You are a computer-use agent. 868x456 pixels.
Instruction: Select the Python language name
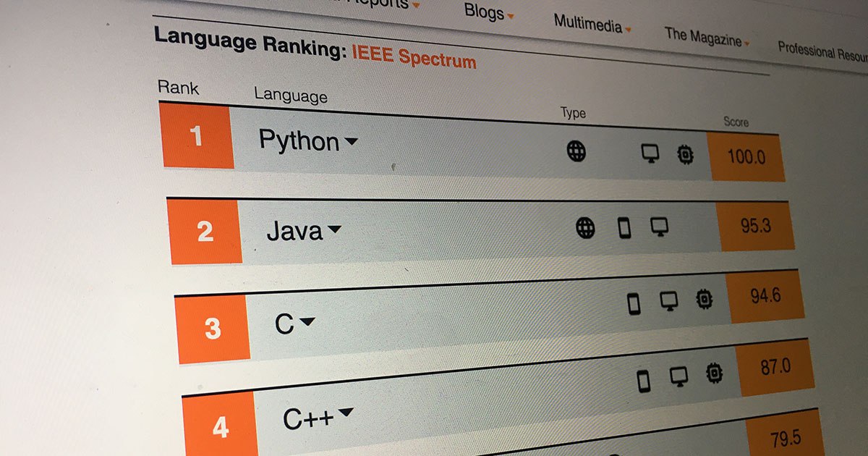coord(299,140)
